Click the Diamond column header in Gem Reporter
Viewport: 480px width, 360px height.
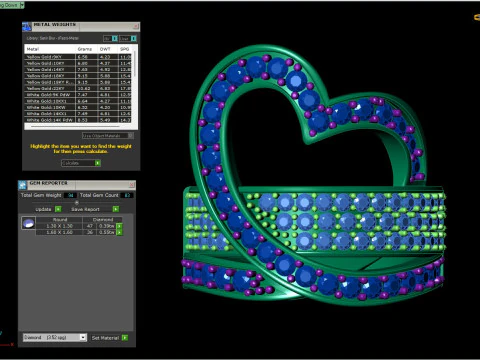click(103, 220)
